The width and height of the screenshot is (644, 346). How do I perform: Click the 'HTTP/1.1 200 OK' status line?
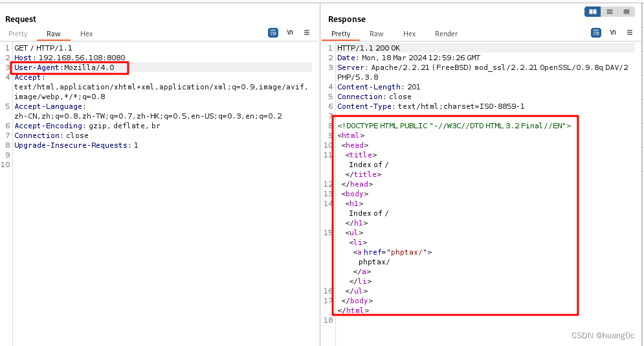click(x=368, y=48)
